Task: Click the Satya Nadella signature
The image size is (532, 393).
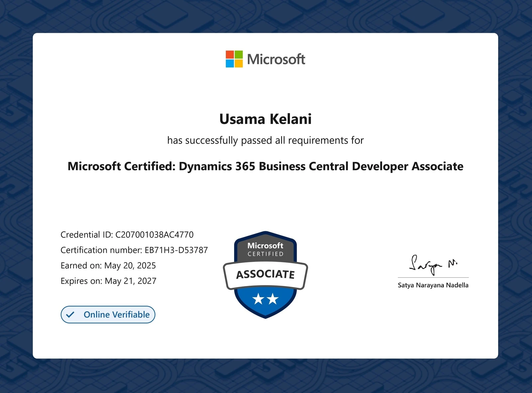Action: [433, 265]
